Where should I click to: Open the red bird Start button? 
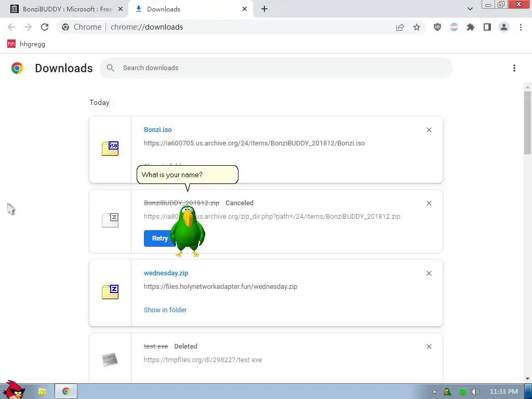tap(14, 390)
